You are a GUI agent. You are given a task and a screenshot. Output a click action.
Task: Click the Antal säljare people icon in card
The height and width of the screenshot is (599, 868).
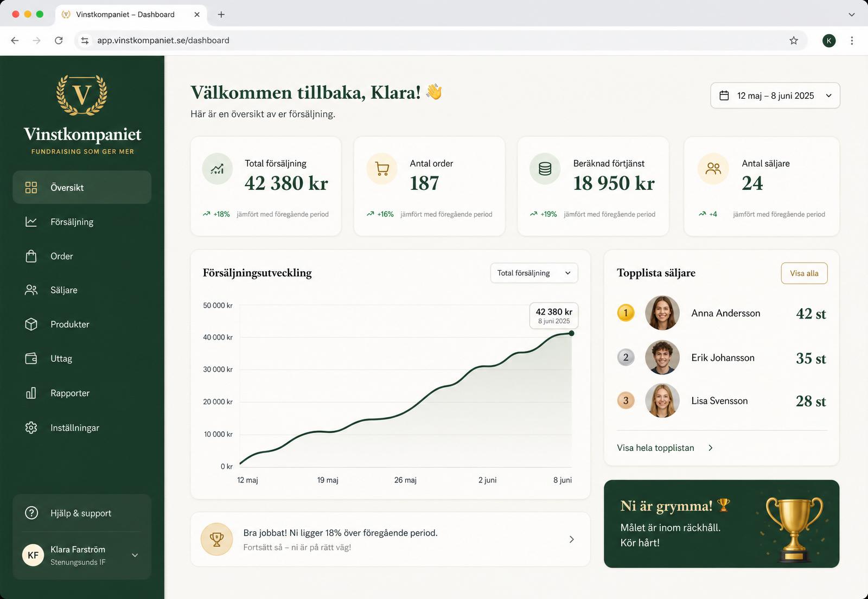pyautogui.click(x=713, y=169)
